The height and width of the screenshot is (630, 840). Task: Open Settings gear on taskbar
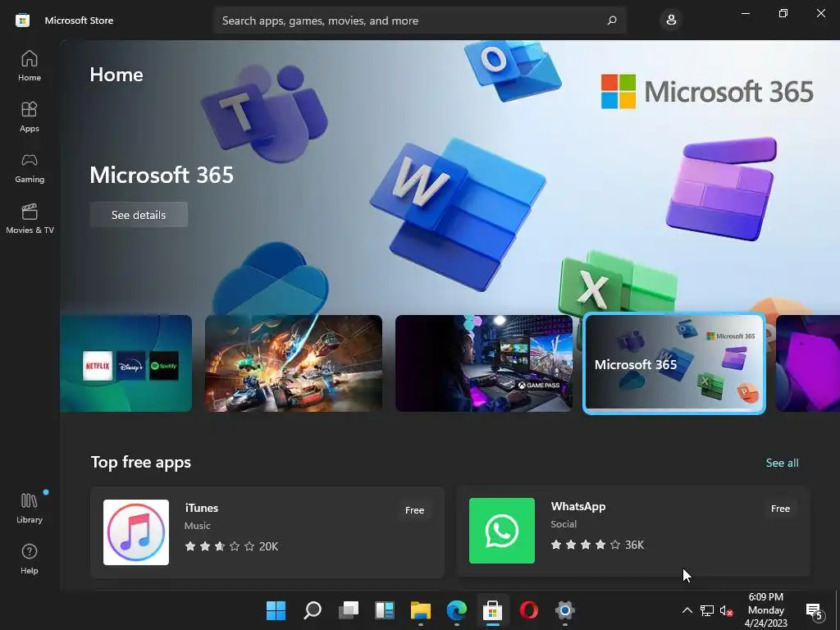pos(564,610)
